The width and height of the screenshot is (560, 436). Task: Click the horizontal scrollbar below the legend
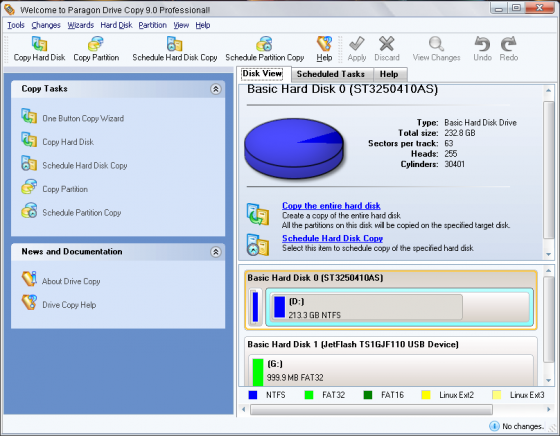[x=371, y=410]
